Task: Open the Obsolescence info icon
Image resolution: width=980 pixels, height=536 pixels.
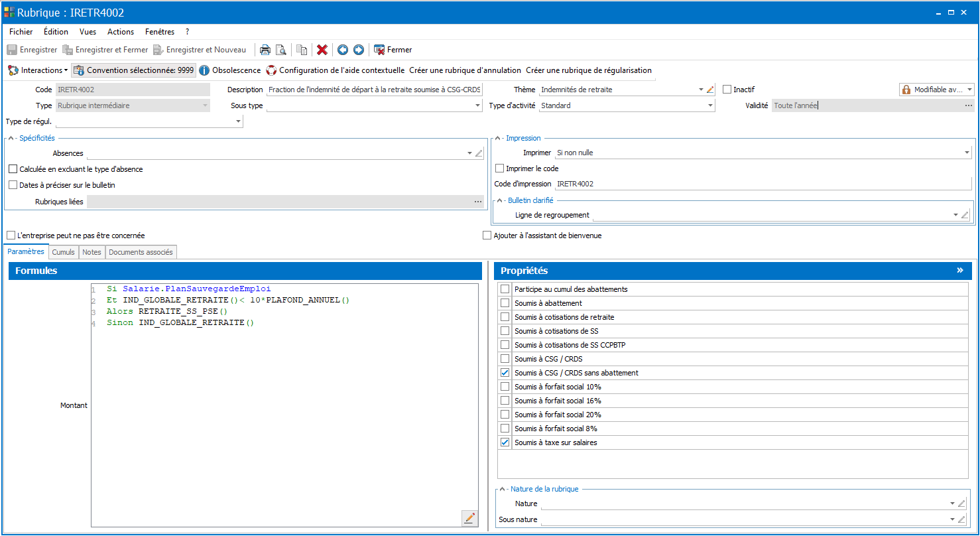Action: 204,70
